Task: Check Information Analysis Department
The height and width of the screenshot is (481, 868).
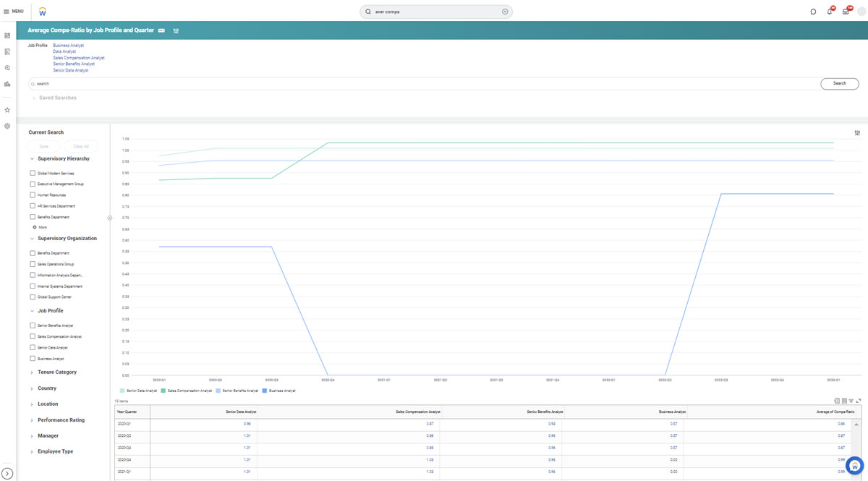Action: point(33,276)
